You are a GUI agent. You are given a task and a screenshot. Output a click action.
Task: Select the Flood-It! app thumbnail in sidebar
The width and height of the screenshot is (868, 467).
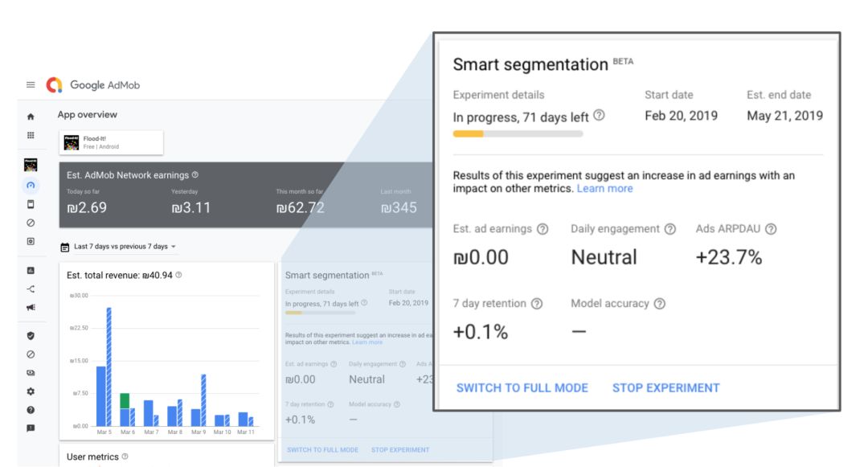[x=31, y=164]
